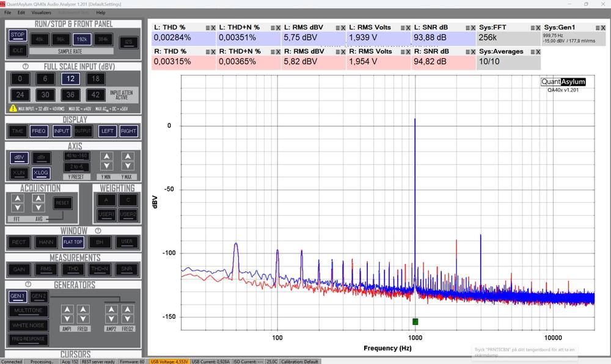Click the yellow max input warning icon
This screenshot has width=611, height=364.
tap(13, 108)
